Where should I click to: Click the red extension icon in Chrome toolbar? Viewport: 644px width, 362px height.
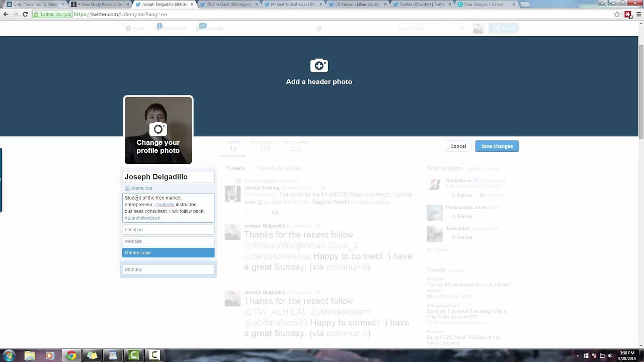tap(628, 14)
